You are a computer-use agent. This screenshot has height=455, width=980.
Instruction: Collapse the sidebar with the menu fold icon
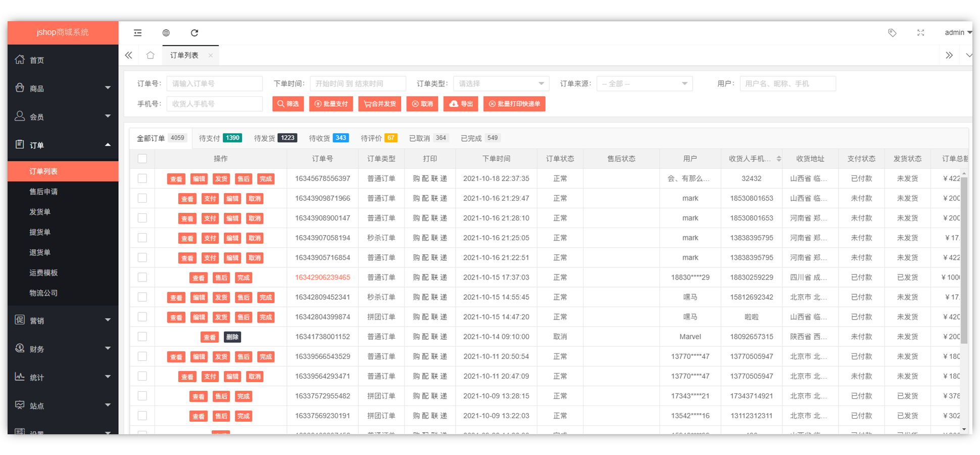click(137, 33)
